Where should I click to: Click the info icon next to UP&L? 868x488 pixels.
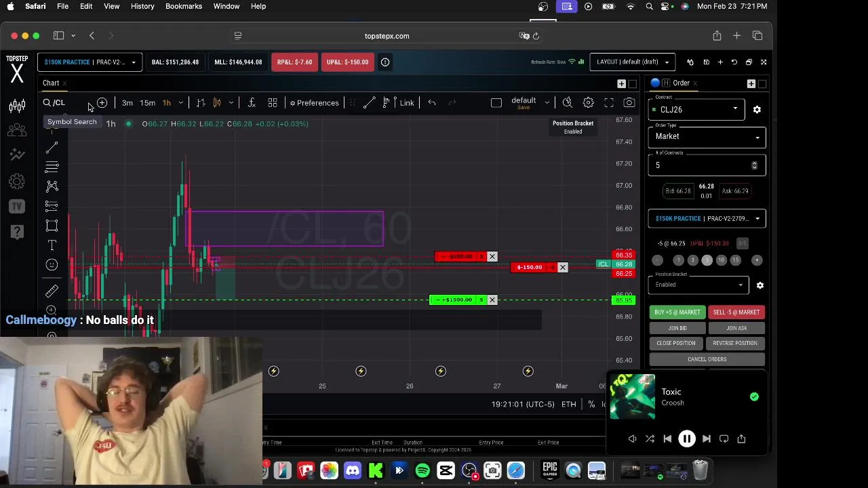[x=385, y=62]
